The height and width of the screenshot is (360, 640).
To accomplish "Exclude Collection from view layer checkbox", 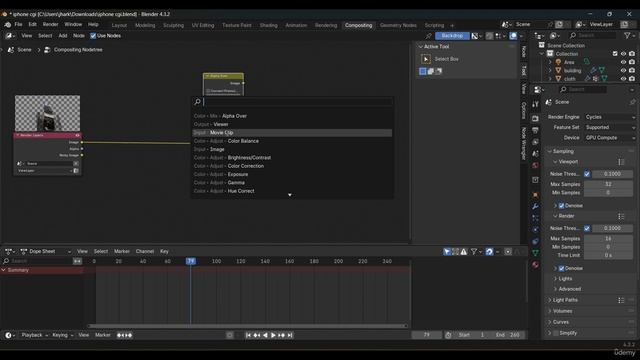I will (615, 53).
